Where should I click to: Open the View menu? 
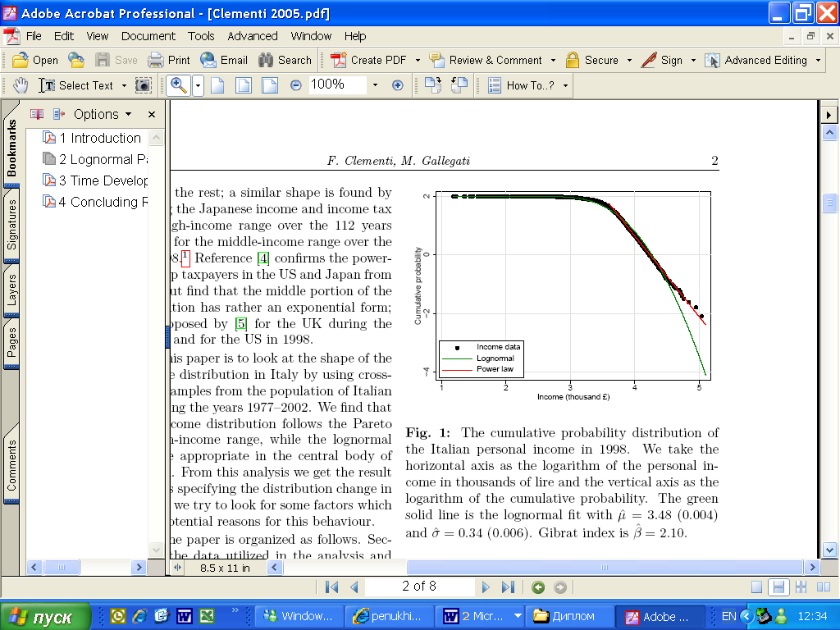pos(98,36)
